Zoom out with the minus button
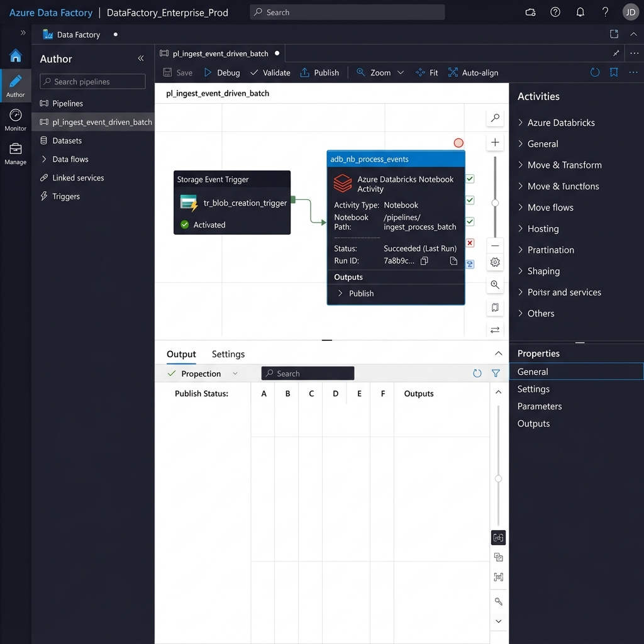This screenshot has width=644, height=644. tap(495, 246)
